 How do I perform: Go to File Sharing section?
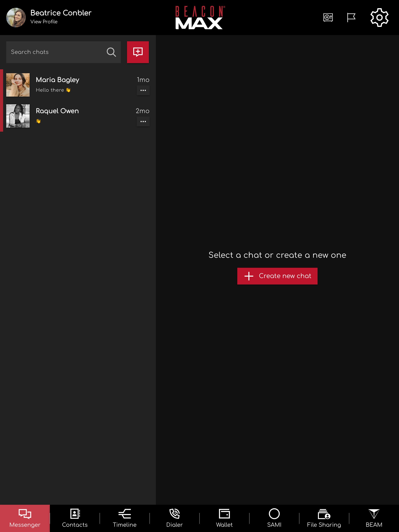point(324,518)
